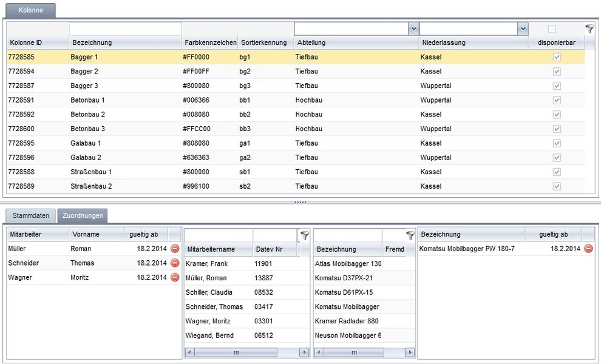Sort by Kolonne ID column header
601x364 pixels.
click(x=38, y=42)
